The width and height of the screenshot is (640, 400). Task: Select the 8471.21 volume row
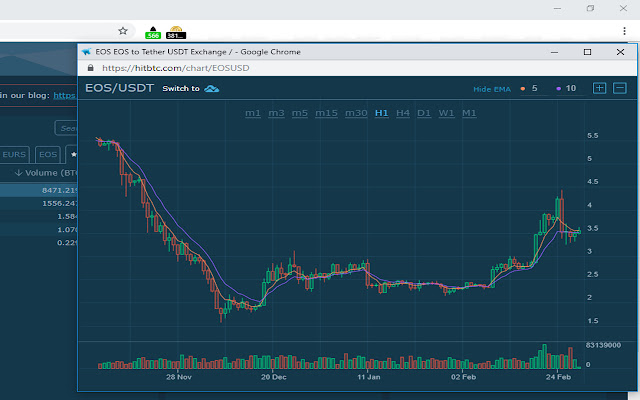click(40, 190)
